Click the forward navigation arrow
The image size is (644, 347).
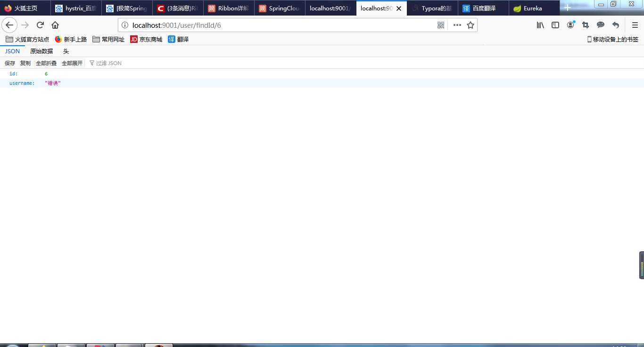tap(25, 25)
